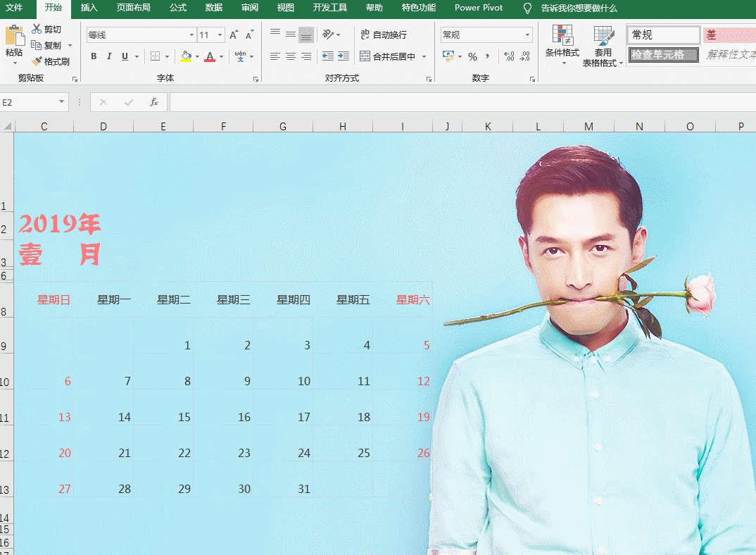Open the font name dropdown (等线)
The width and height of the screenshot is (756, 555).
coord(191,35)
